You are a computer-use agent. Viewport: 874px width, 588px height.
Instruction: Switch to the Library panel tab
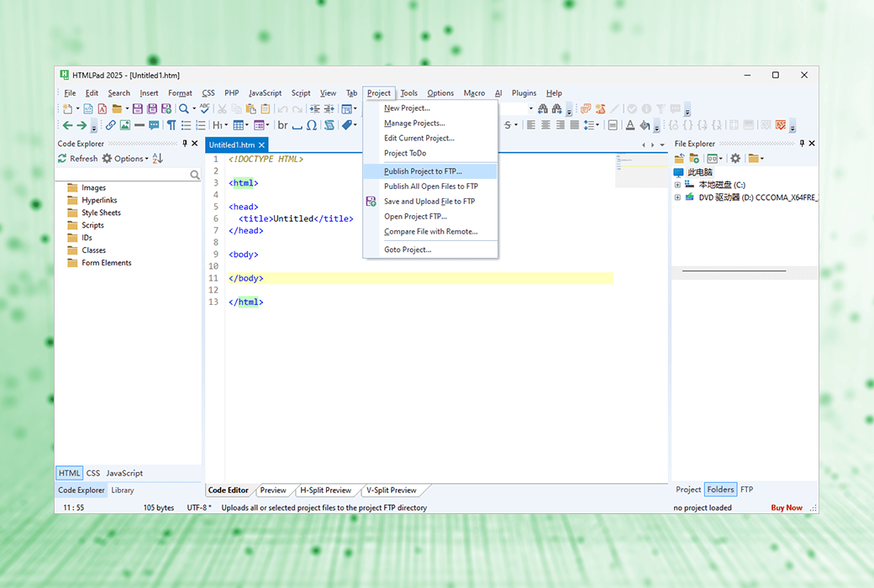coord(122,491)
